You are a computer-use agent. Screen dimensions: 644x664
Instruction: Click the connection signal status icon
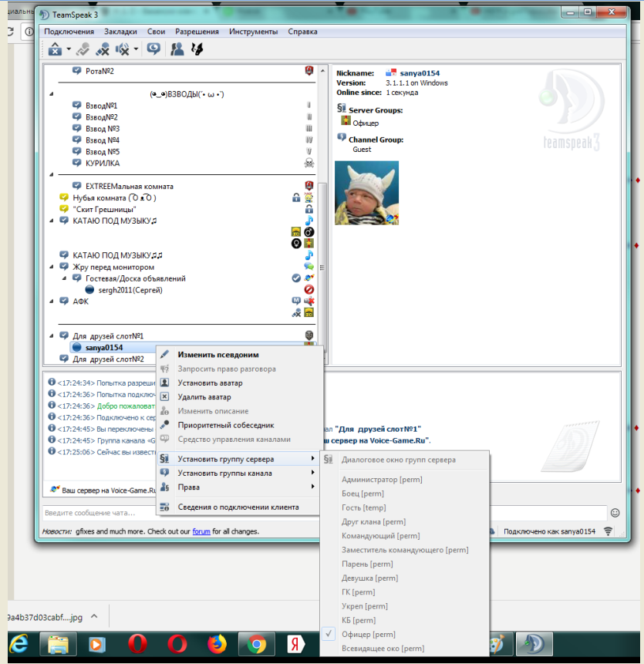point(608,531)
